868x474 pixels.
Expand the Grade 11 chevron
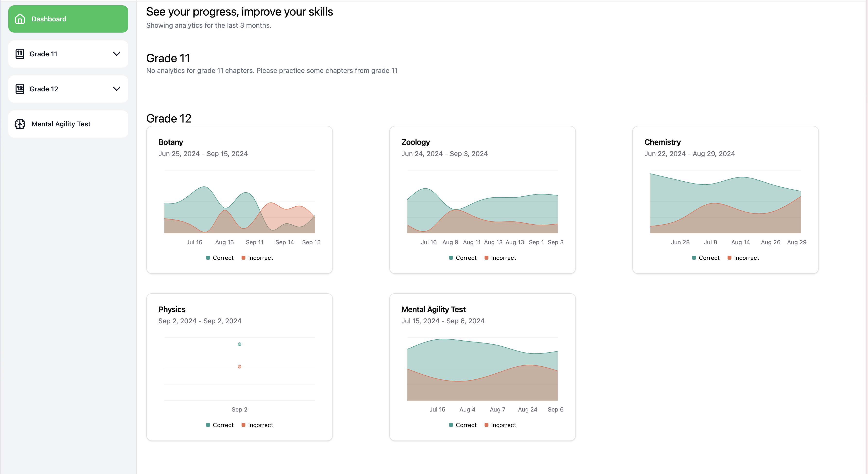coord(117,54)
